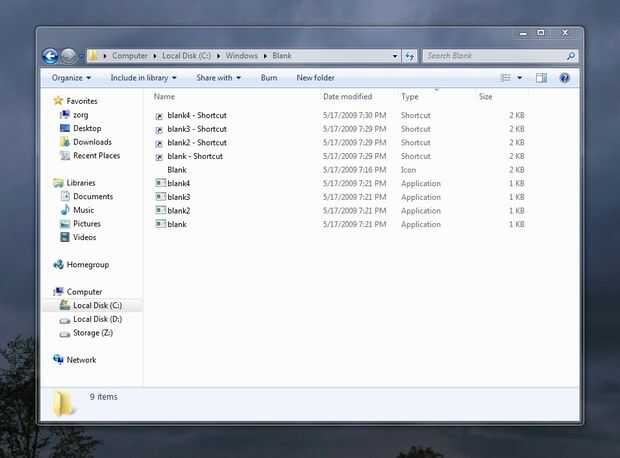Select the blank4 - Shortcut file name

[197, 115]
